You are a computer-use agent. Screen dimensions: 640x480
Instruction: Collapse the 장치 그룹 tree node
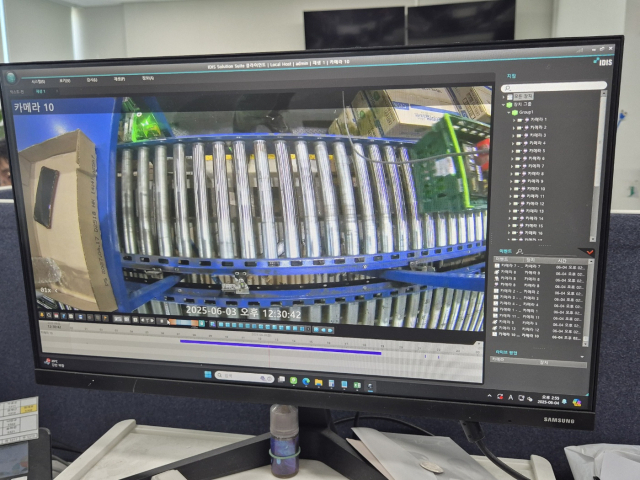504,104
